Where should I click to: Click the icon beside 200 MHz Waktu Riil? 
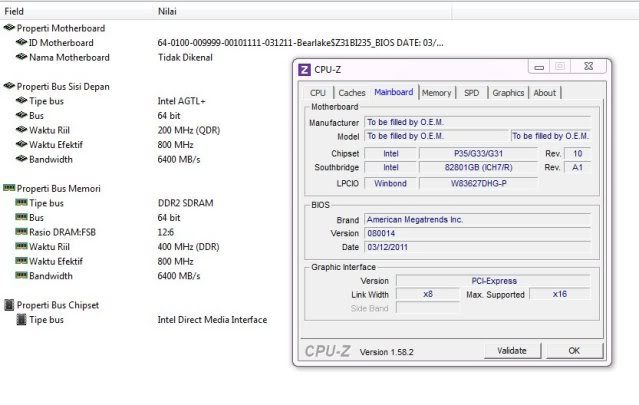(21, 130)
